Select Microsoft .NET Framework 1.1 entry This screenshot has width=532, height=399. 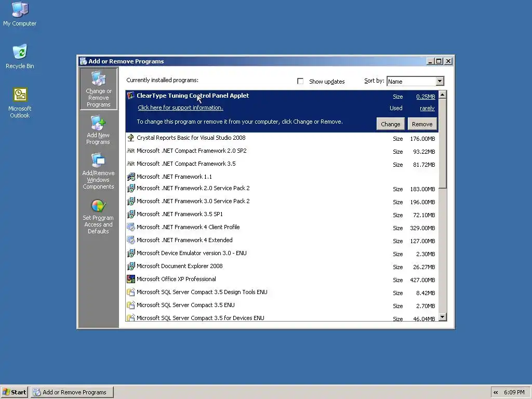point(282,177)
